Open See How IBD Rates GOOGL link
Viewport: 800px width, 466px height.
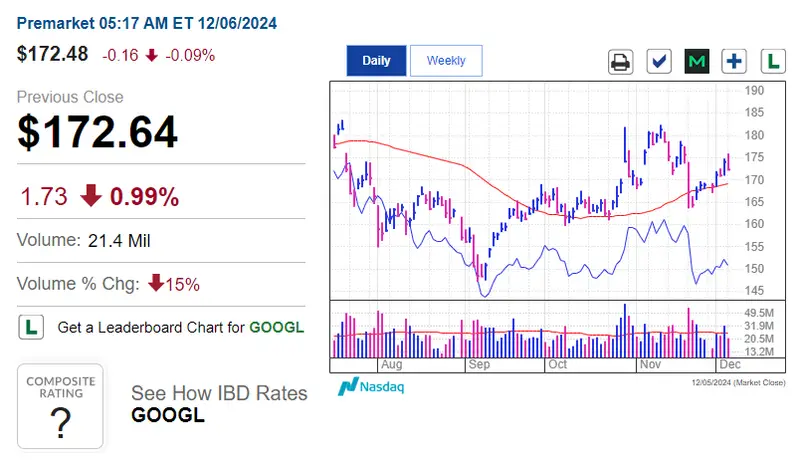219,404
